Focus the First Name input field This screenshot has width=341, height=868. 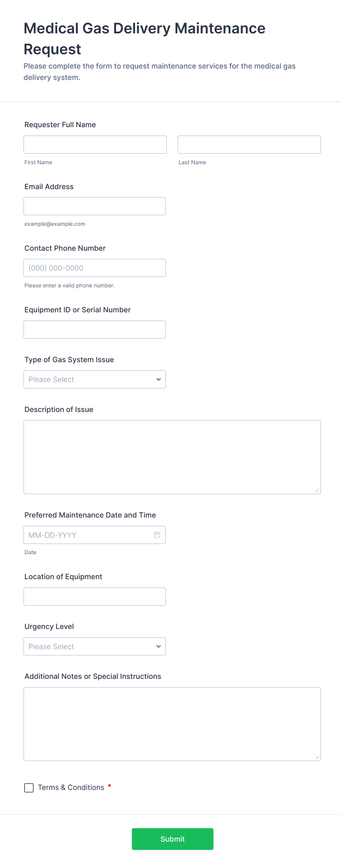coord(95,145)
